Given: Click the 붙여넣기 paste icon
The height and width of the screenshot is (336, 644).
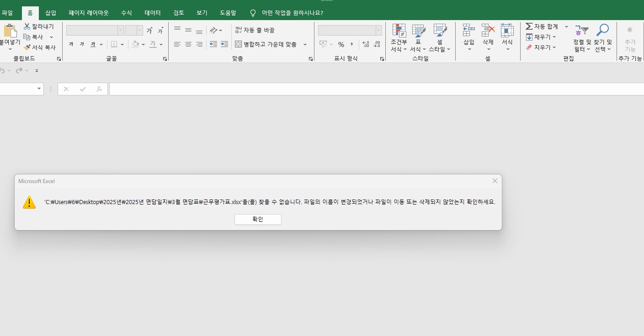Looking at the screenshot, I should point(10,31).
